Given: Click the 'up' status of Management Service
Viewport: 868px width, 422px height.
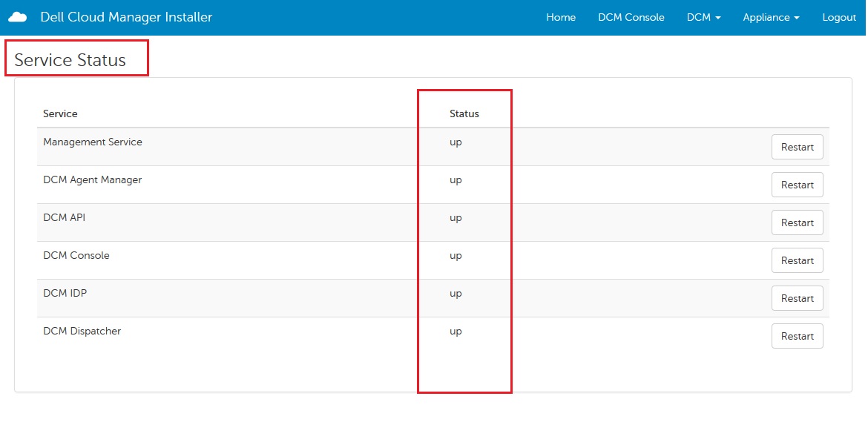Looking at the screenshot, I should (x=456, y=142).
